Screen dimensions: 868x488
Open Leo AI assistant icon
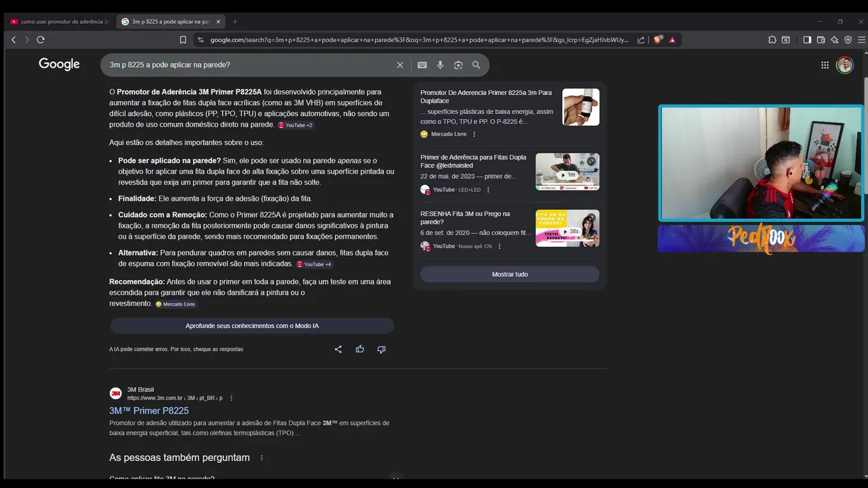point(834,40)
